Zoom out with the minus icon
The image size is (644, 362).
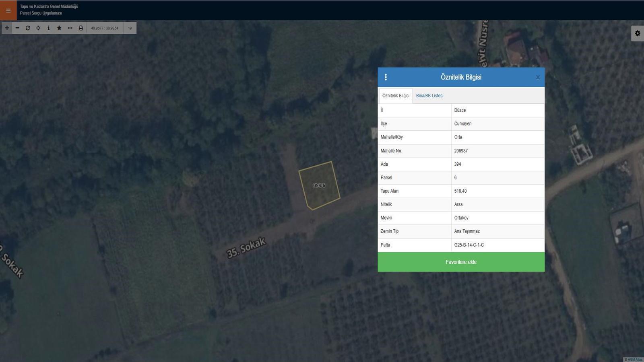[17, 28]
